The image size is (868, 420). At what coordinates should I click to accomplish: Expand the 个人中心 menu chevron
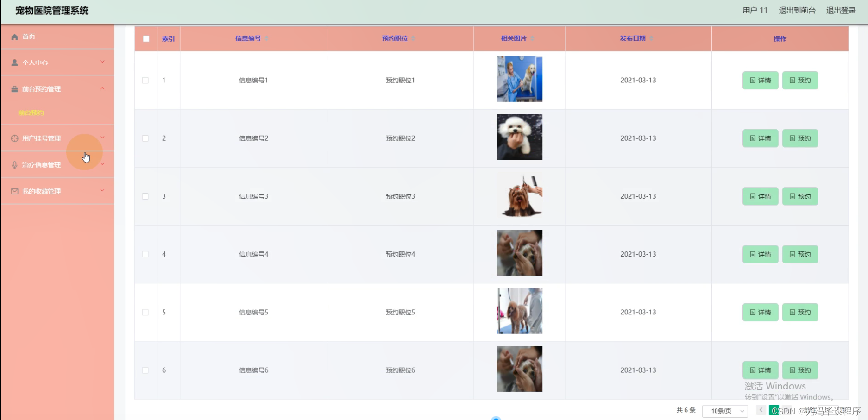[102, 62]
